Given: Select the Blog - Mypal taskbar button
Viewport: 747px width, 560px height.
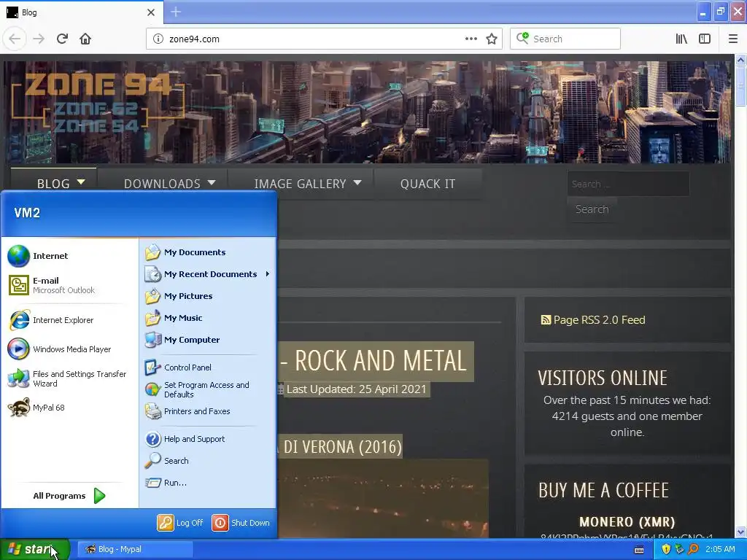Looking at the screenshot, I should coord(135,549).
